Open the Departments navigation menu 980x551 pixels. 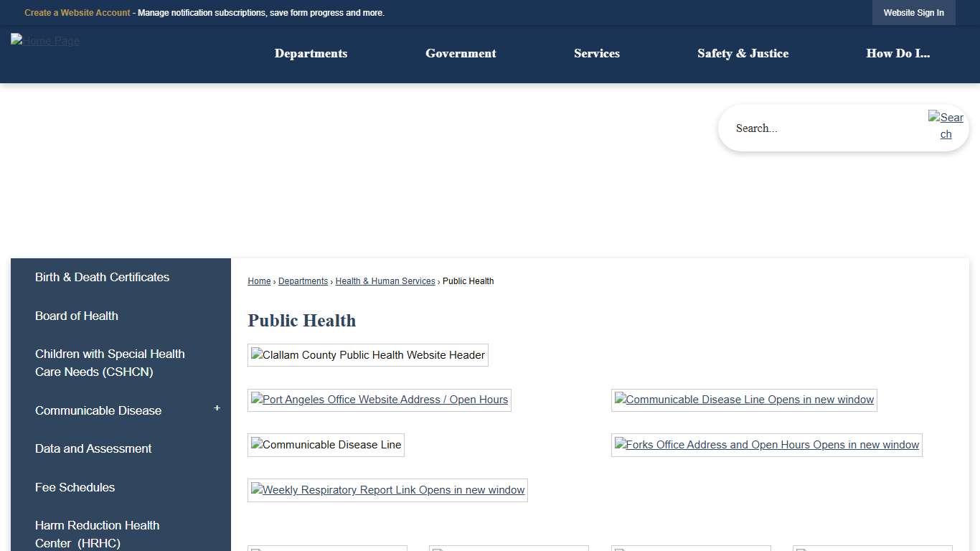pos(311,53)
